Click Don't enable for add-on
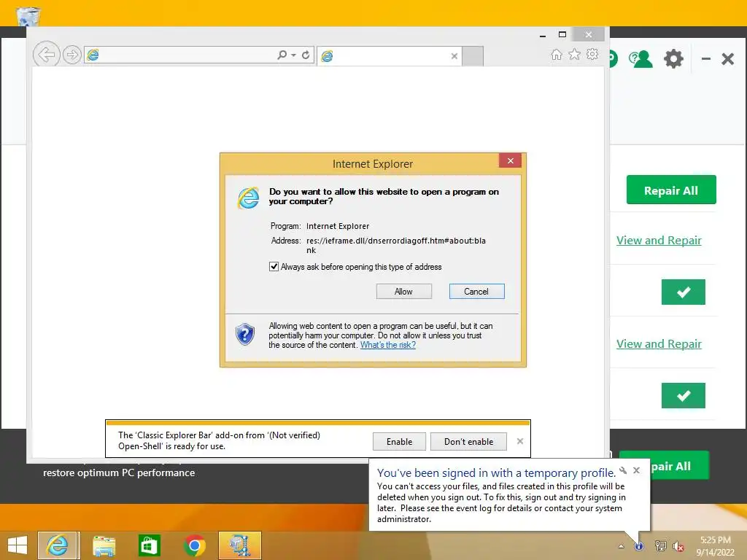The width and height of the screenshot is (747, 560). [x=468, y=441]
